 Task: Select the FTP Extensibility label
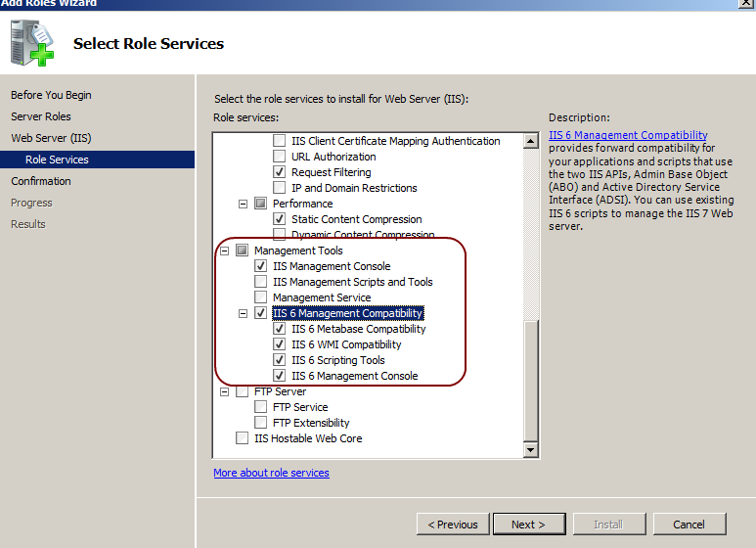point(311,423)
